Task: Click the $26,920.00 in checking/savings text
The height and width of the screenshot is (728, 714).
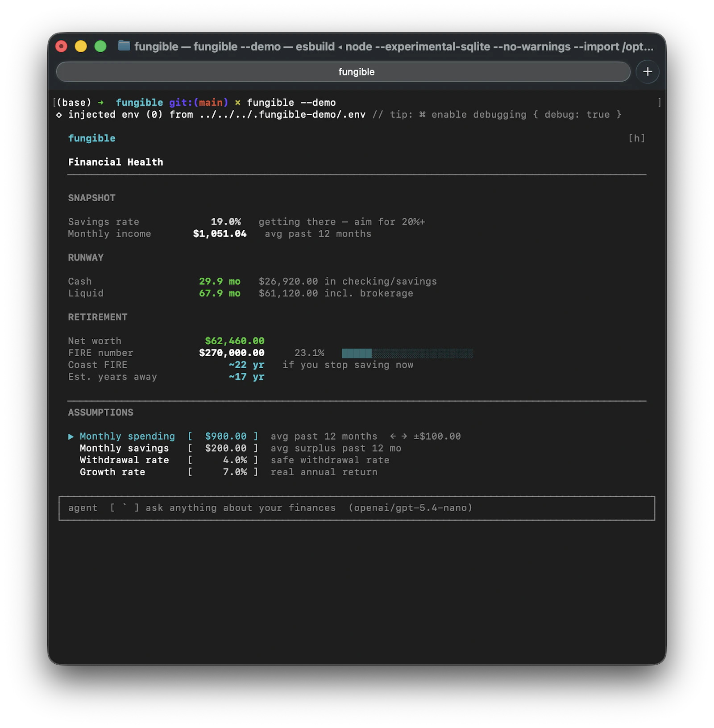Action: click(x=348, y=282)
